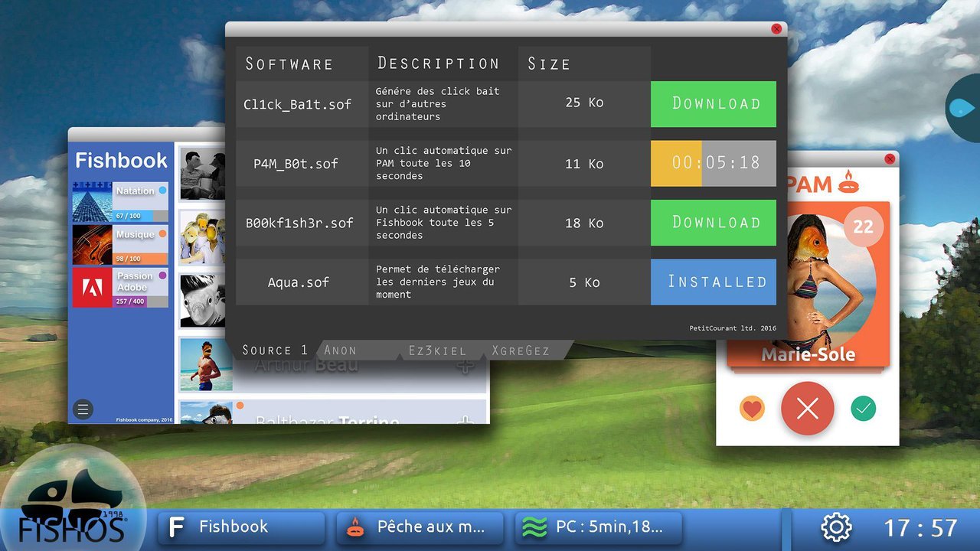Click the Size column header
Viewport: 980px width, 551px height.
pyautogui.click(x=549, y=64)
